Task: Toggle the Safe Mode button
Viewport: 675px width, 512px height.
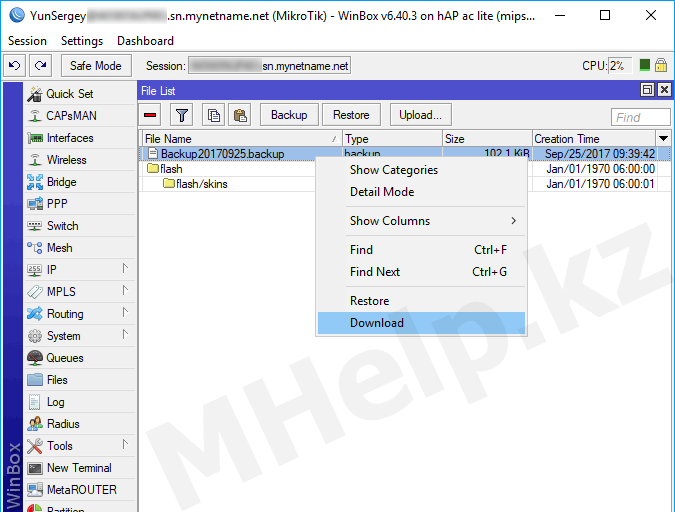Action: click(96, 65)
